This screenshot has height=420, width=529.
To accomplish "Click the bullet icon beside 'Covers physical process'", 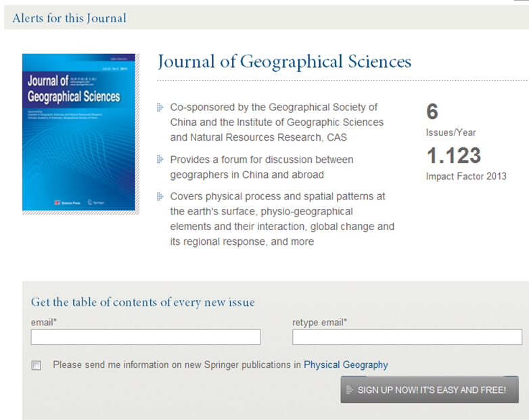I will pyautogui.click(x=160, y=197).
